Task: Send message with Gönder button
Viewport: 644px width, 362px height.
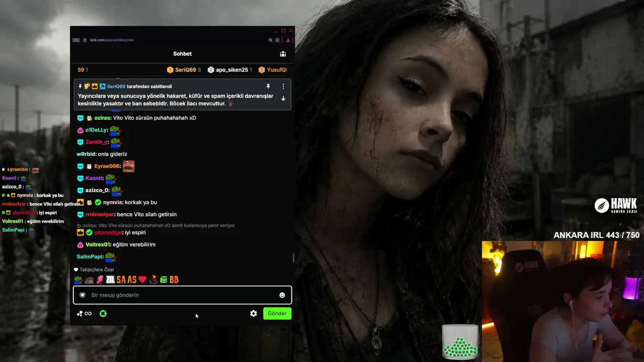Action: coord(277,313)
